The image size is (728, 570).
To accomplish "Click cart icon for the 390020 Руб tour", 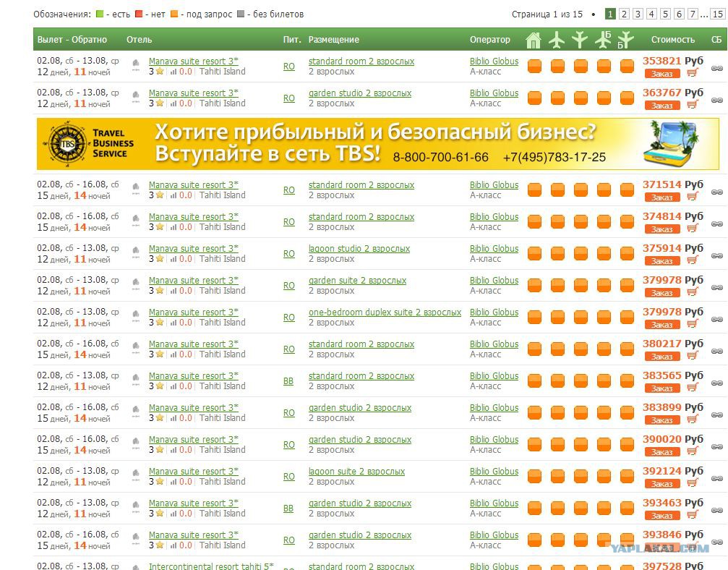I will [x=693, y=451].
